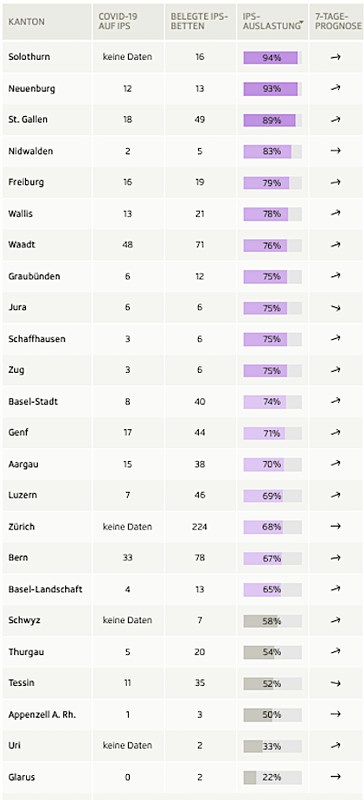Click forecast arrow for Appenzell A. Rh.
364x800 pixels.
click(335, 714)
